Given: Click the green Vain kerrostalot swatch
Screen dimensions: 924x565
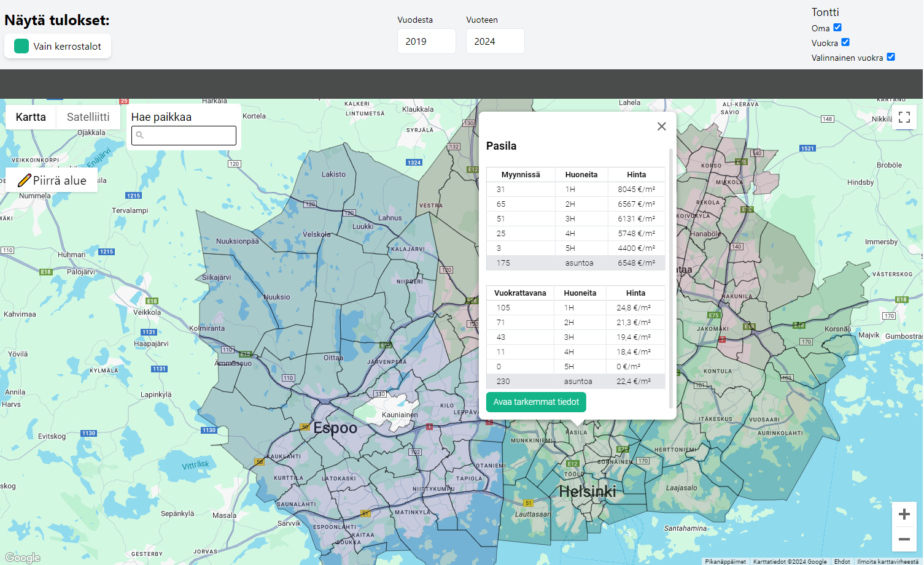Looking at the screenshot, I should [21, 46].
